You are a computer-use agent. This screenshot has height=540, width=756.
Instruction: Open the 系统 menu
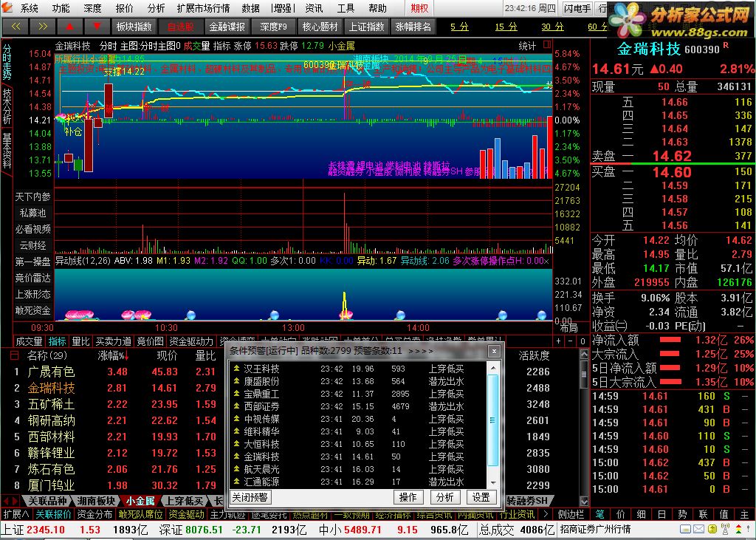[x=30, y=8]
